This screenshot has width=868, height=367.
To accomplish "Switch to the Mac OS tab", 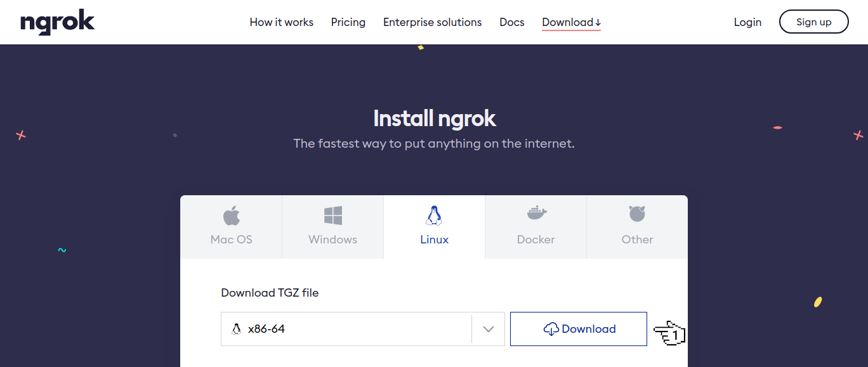I will (231, 227).
